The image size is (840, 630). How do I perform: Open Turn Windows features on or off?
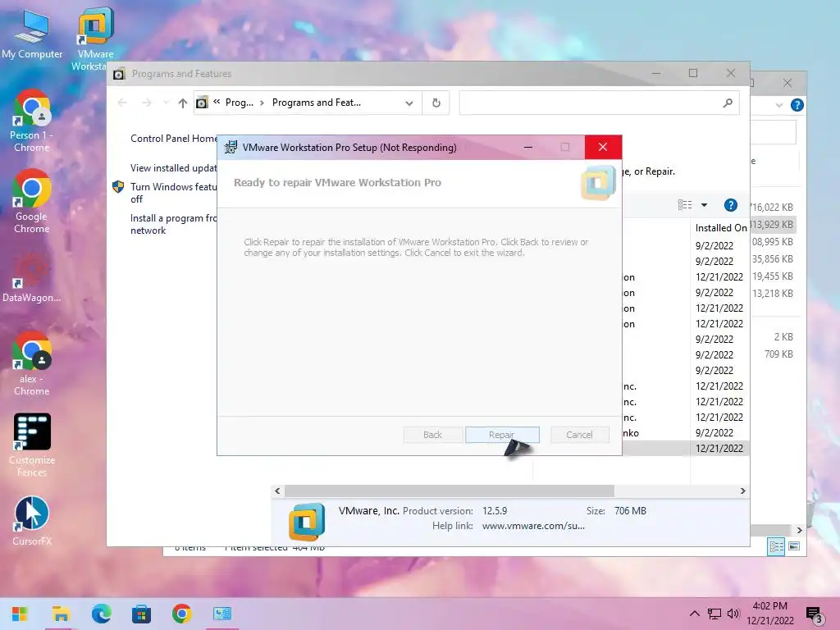pos(174,193)
